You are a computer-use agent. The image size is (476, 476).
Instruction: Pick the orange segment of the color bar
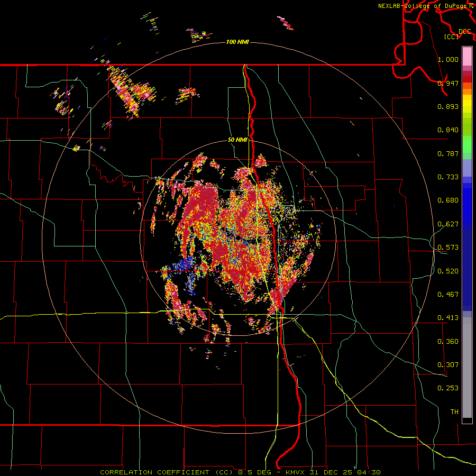[467, 91]
